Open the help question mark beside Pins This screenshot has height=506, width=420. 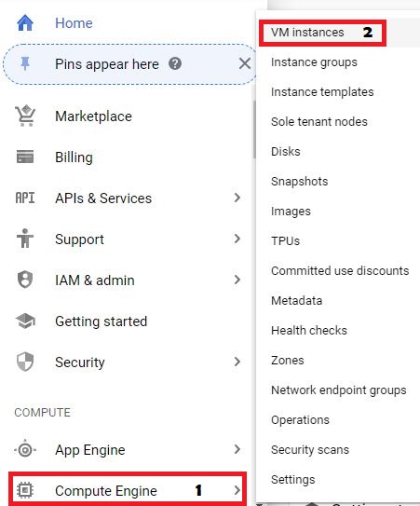[x=175, y=63]
